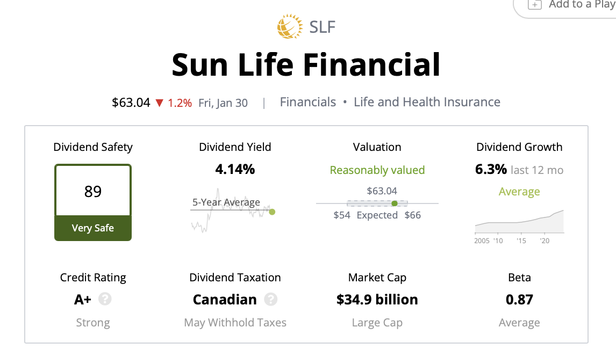Click the 6.3% dividend growth value

(x=491, y=170)
